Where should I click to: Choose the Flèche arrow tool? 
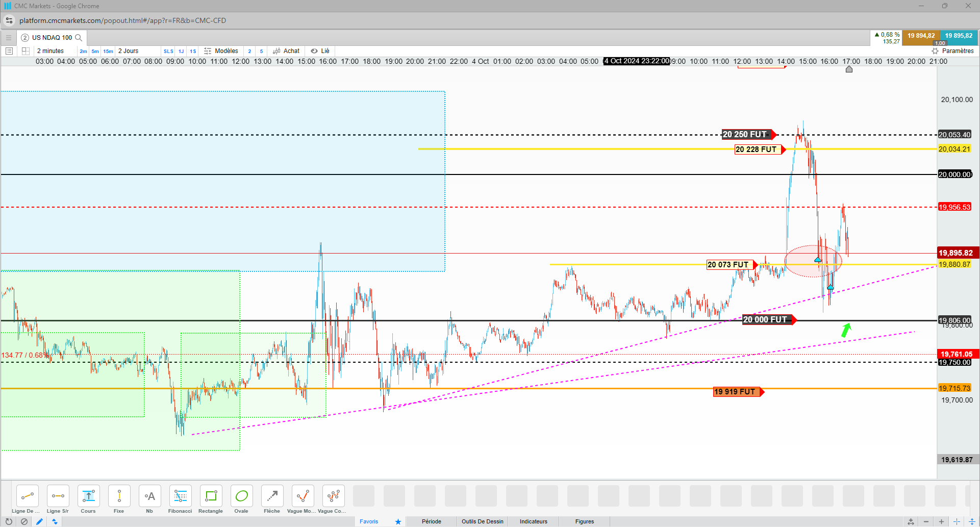point(272,499)
